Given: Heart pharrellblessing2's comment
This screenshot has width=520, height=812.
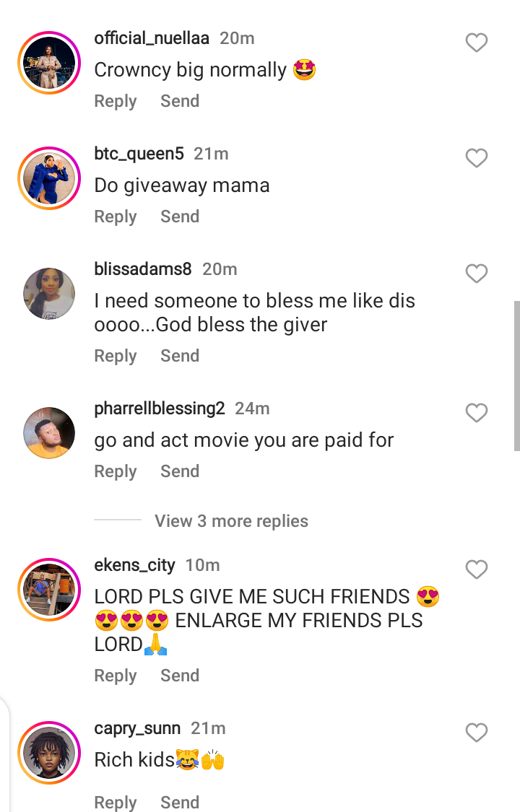Looking at the screenshot, I should pyautogui.click(x=476, y=413).
